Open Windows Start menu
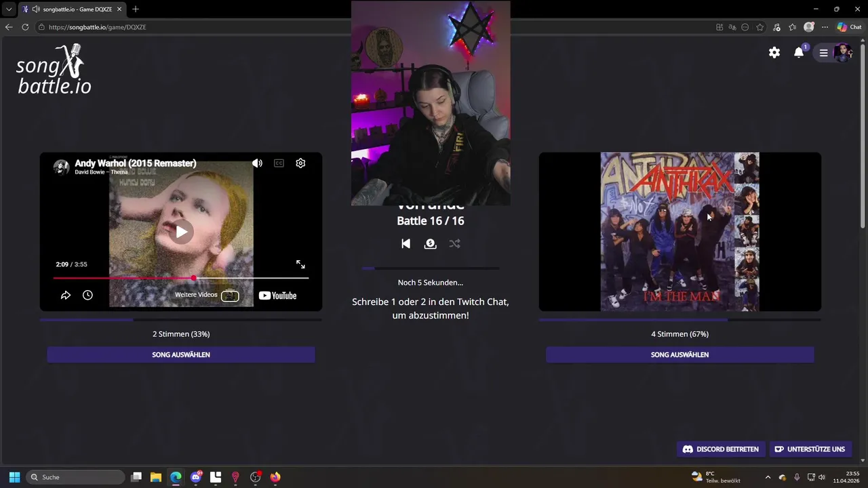 [14, 477]
